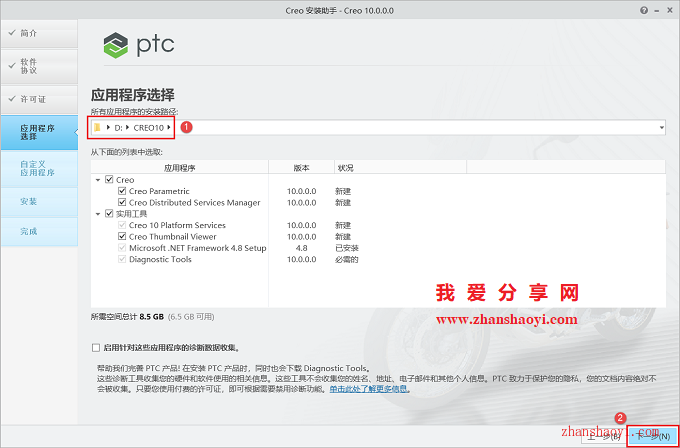The width and height of the screenshot is (680, 448).
Task: Click Diagnostic Tools checkbox
Action: click(x=122, y=259)
